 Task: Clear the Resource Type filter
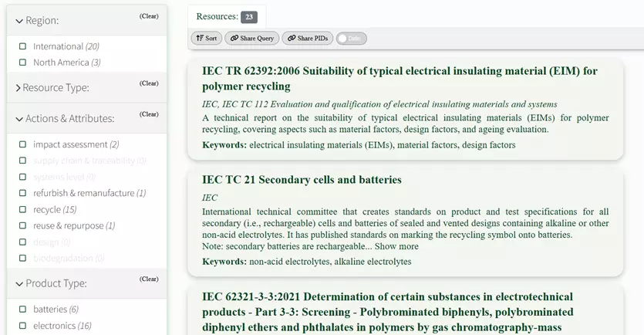149,83
